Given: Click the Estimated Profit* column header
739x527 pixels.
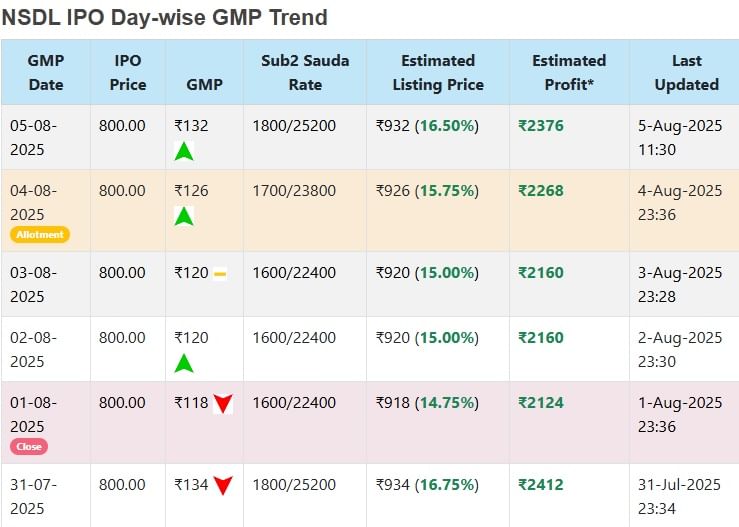Looking at the screenshot, I should tap(569, 72).
